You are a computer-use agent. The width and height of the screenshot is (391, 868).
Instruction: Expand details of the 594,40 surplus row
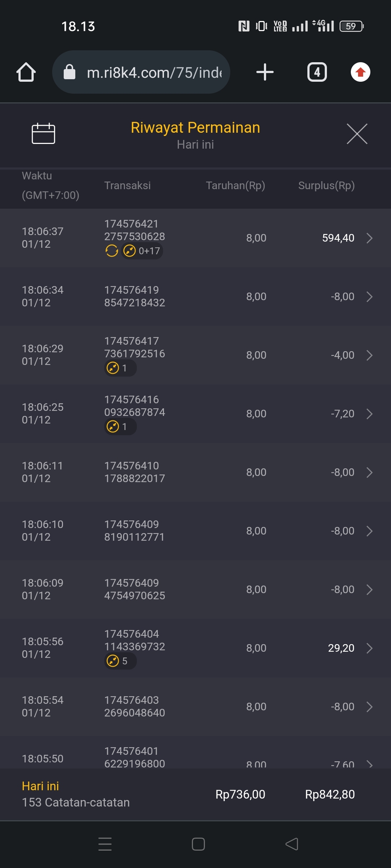(369, 238)
